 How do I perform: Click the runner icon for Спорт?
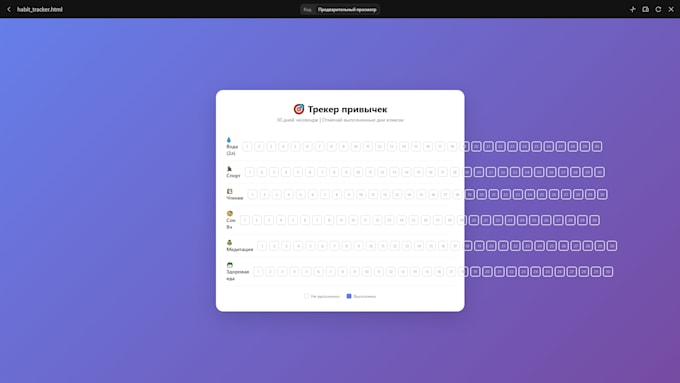tap(229, 169)
